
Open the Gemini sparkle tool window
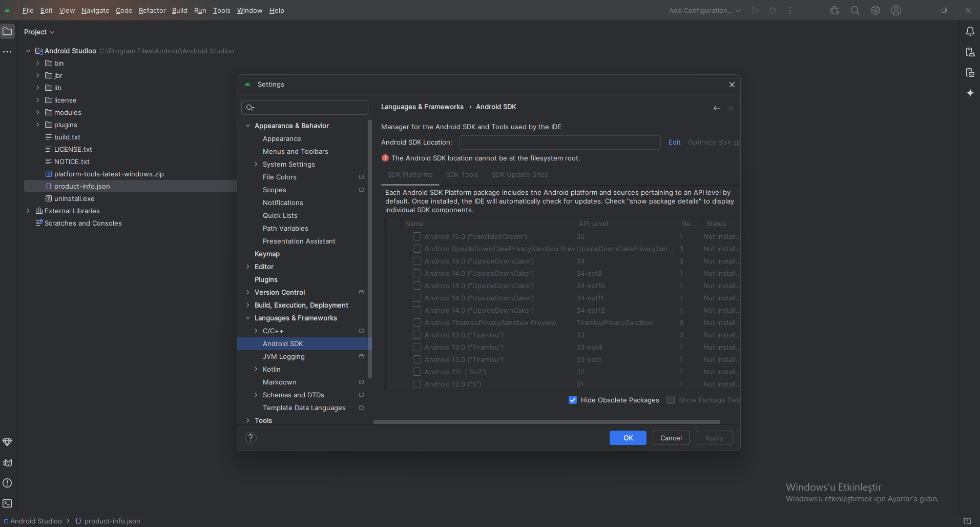coord(970,93)
